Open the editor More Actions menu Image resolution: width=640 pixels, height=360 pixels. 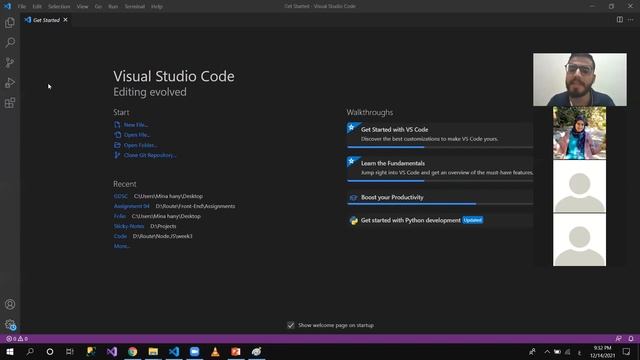[631, 20]
